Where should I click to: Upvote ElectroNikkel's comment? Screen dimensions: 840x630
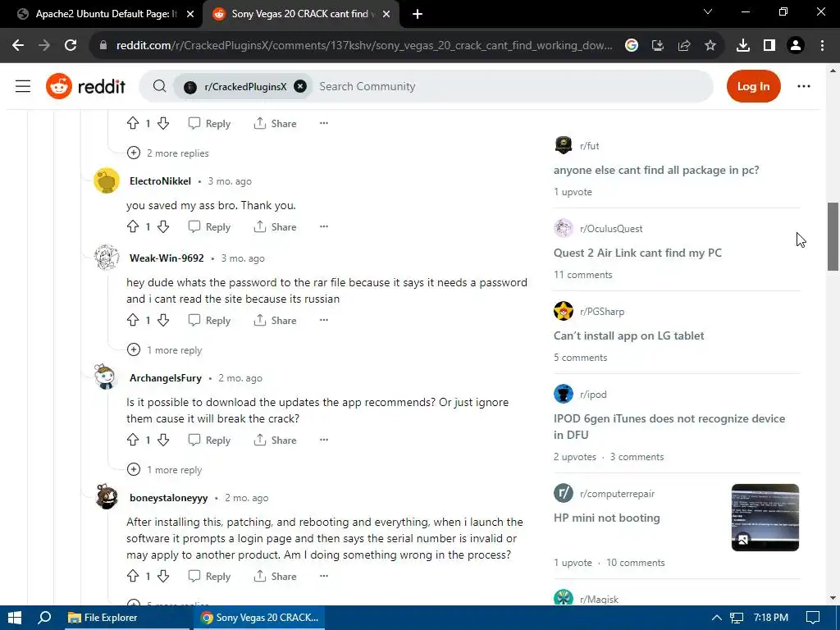coord(133,226)
